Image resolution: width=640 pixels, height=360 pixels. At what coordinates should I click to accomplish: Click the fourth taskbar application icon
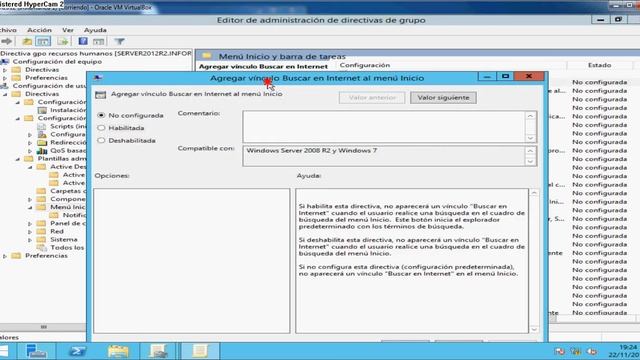pos(158,351)
